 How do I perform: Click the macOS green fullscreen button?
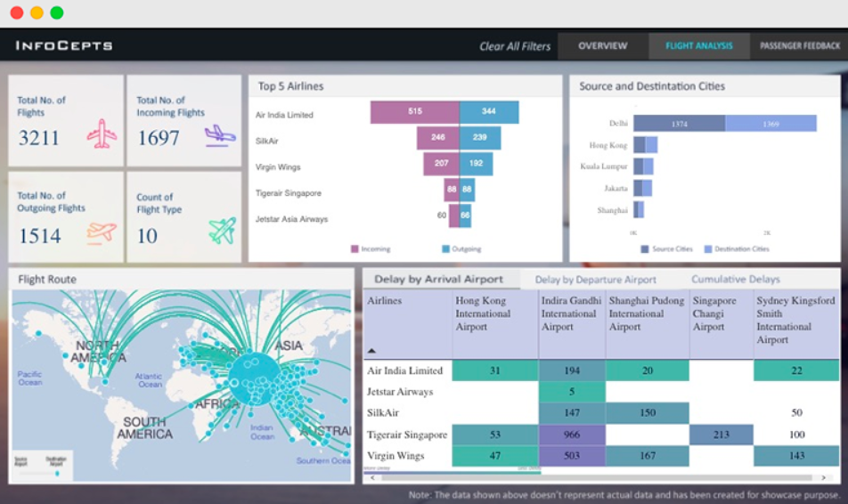click(57, 12)
